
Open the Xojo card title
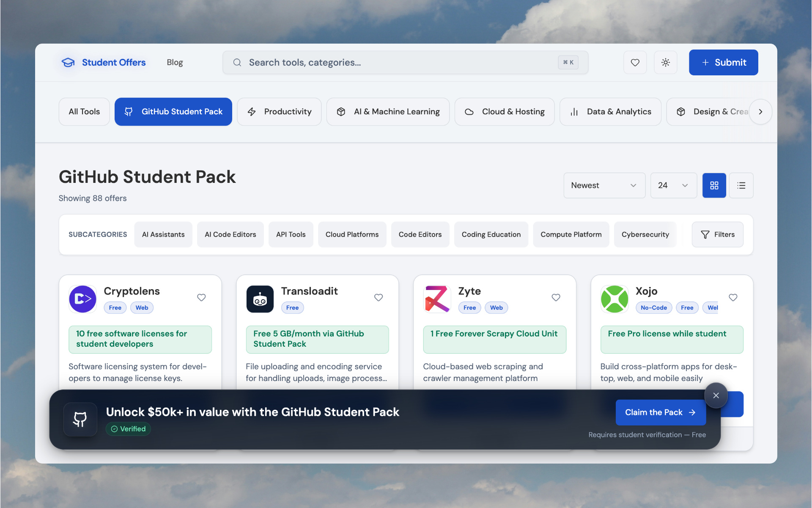point(646,291)
